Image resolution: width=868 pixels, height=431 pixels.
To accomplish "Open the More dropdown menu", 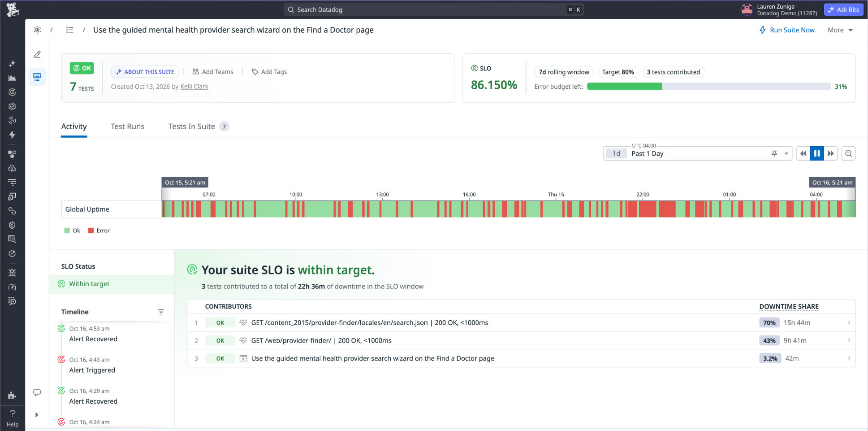I will click(x=840, y=30).
